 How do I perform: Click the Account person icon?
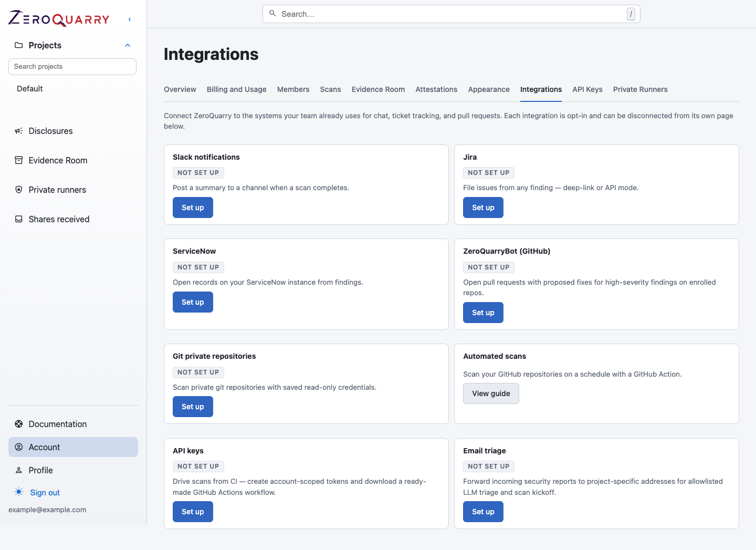coord(19,447)
